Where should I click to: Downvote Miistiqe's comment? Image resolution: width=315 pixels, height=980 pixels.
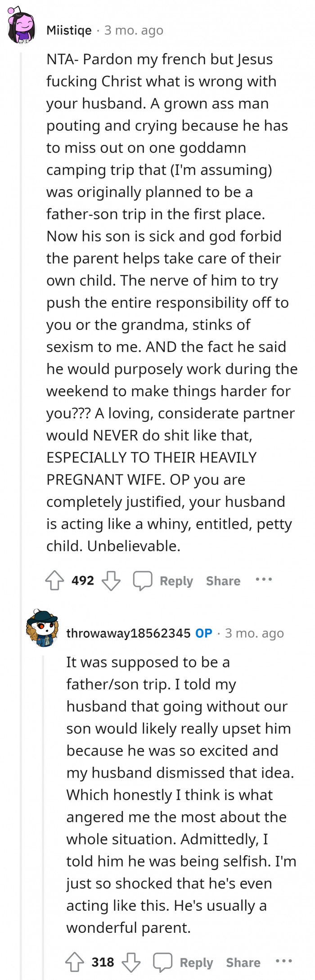111,581
